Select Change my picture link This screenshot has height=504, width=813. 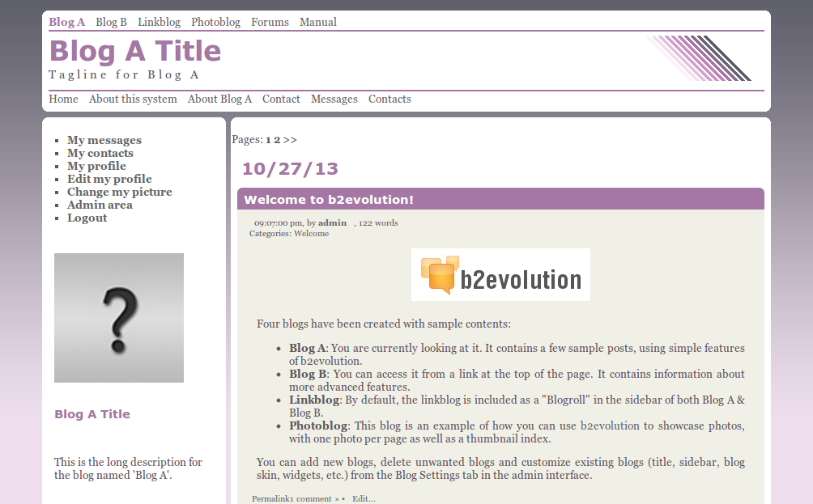(119, 193)
